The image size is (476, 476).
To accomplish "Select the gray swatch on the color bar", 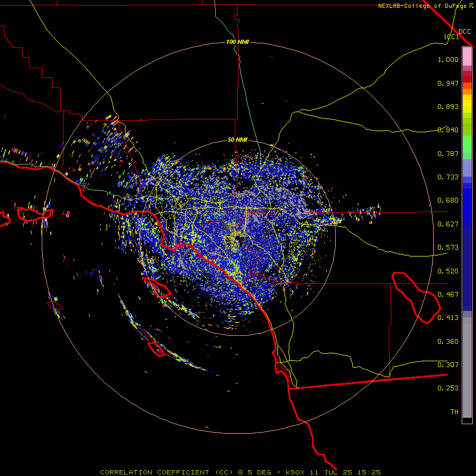I will pos(467,368).
